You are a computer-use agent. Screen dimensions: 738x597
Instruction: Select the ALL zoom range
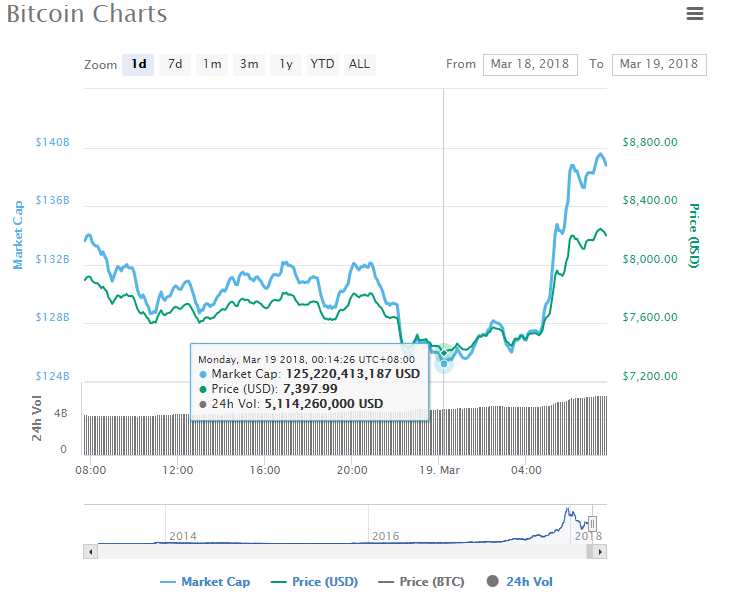360,64
